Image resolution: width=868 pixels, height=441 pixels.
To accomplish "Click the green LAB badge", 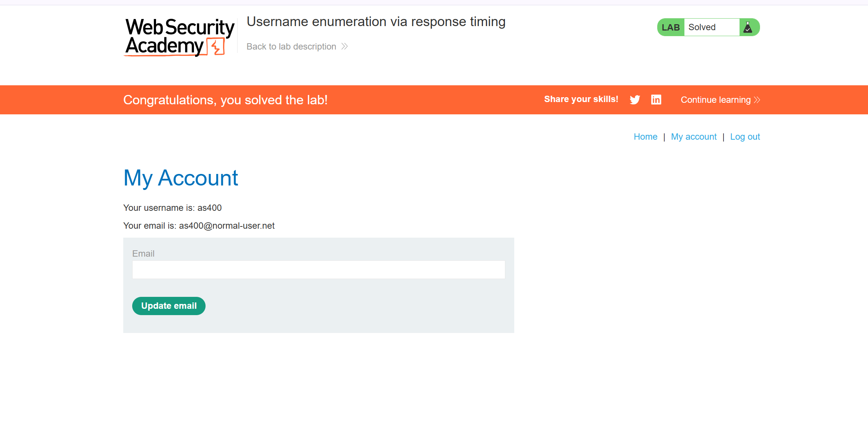I will coord(671,27).
